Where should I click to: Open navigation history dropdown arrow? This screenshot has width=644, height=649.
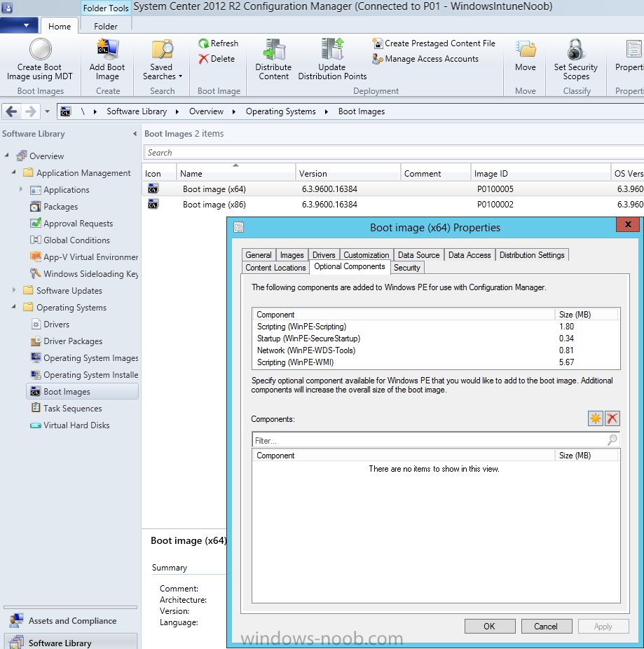coord(47,111)
